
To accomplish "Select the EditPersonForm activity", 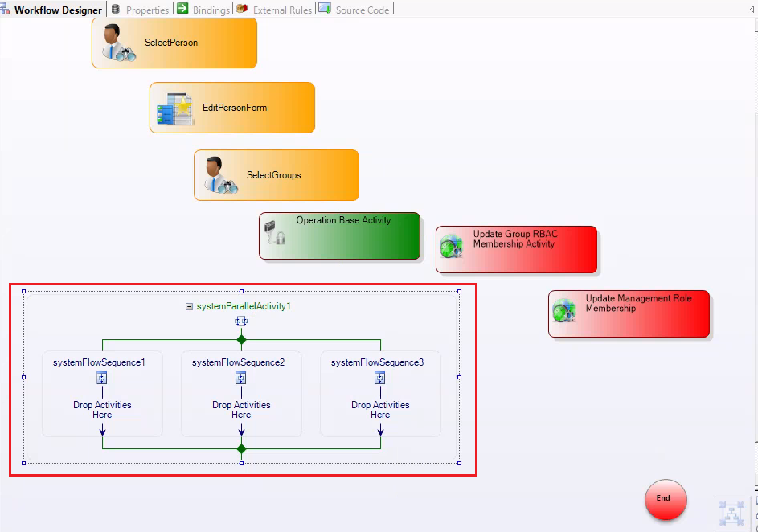I will [232, 108].
